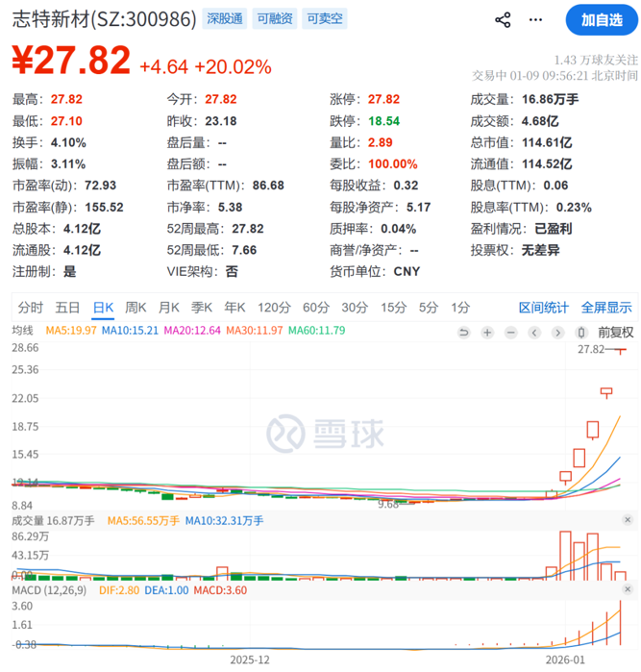The height and width of the screenshot is (672, 641).
Task: Click the latest candlestick at 27.82
Action: (x=621, y=351)
